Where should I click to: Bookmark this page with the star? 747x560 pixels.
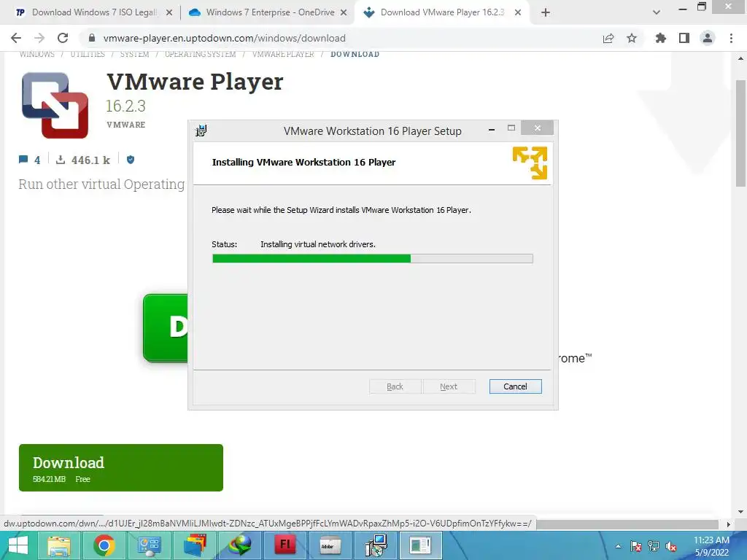pos(632,38)
